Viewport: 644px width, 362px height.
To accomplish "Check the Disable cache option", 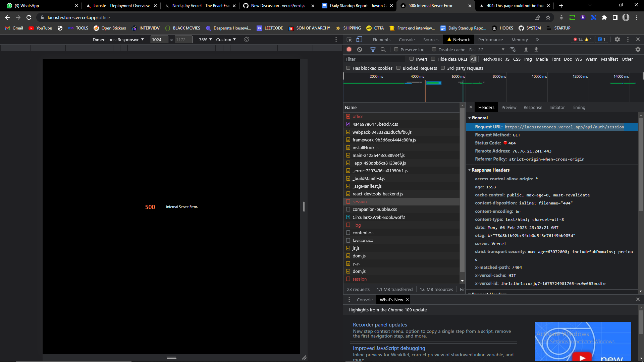I will click(434, 49).
